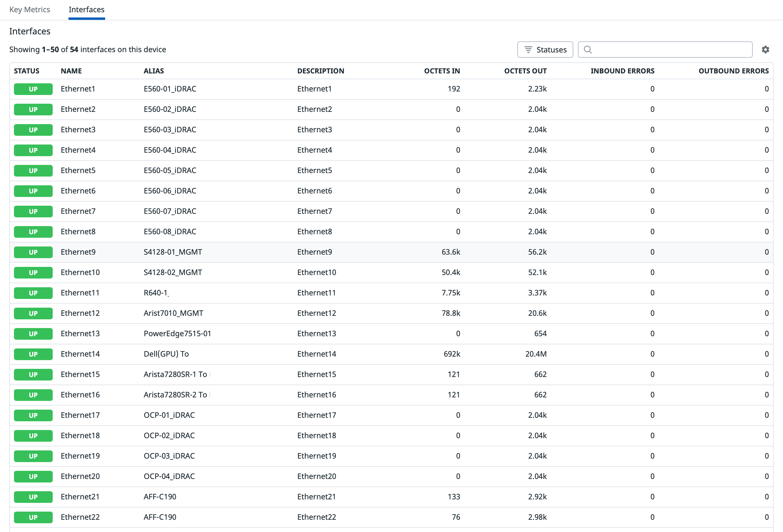Viewport: 783px width, 532px height.
Task: Click octets in value 78.8k
Action: pyautogui.click(x=451, y=313)
